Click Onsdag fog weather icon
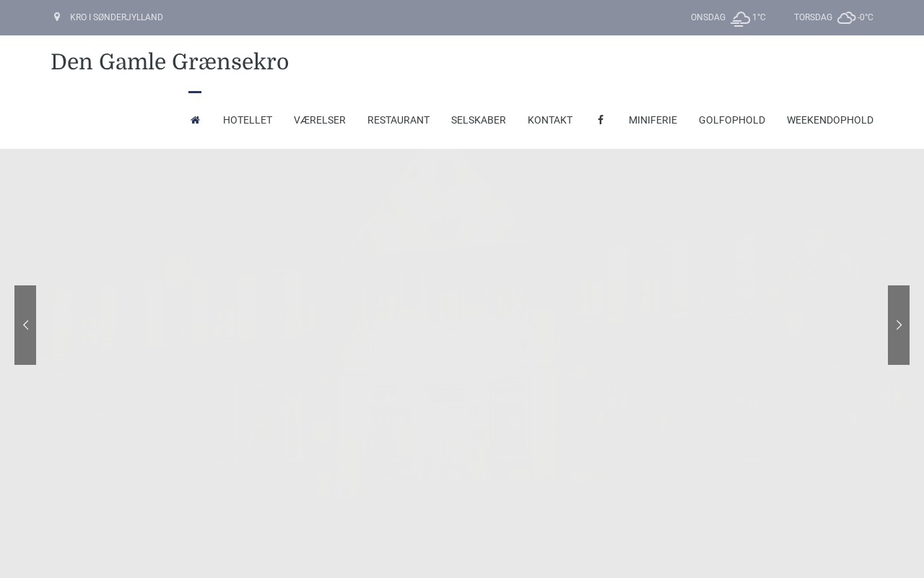 coord(740,19)
